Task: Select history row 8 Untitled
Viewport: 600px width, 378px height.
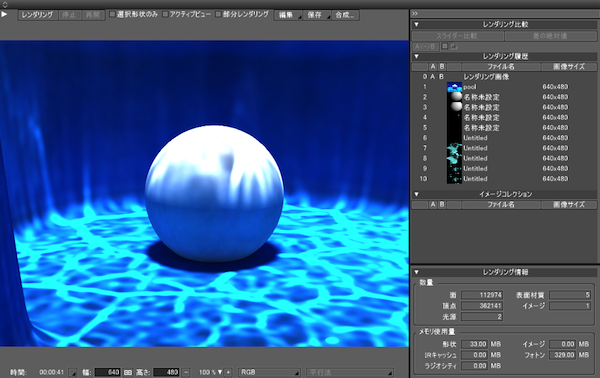Action: 504,158
